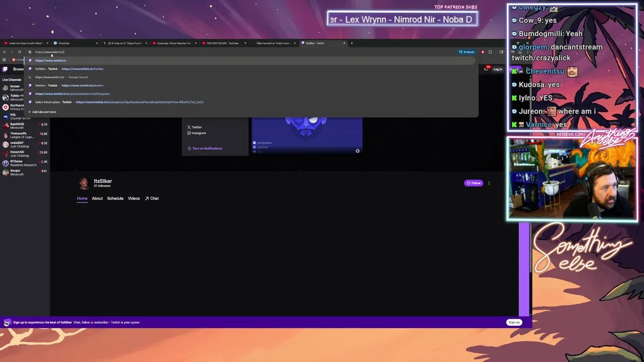Open PGL Counter-Strike channel in sidebar
644x362 pixels.
(x=25, y=117)
